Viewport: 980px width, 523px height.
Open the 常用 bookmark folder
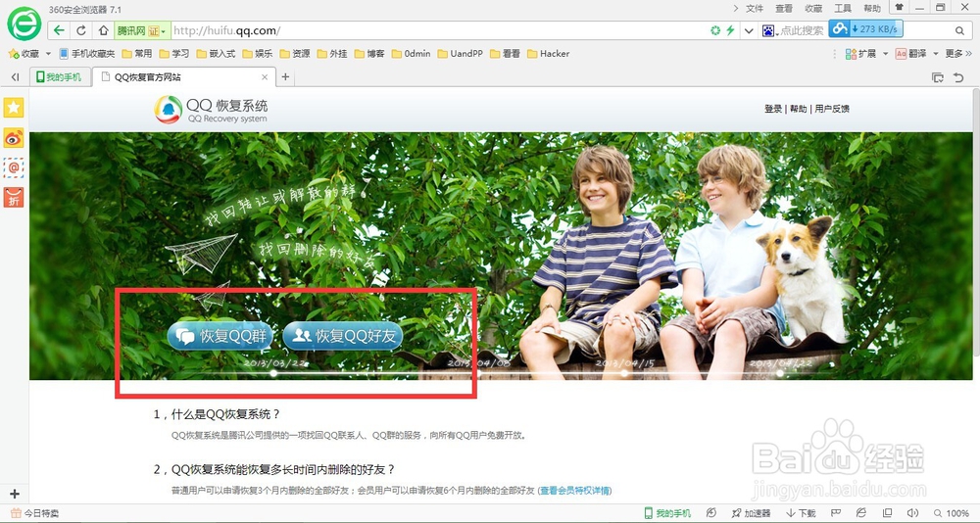pos(137,54)
